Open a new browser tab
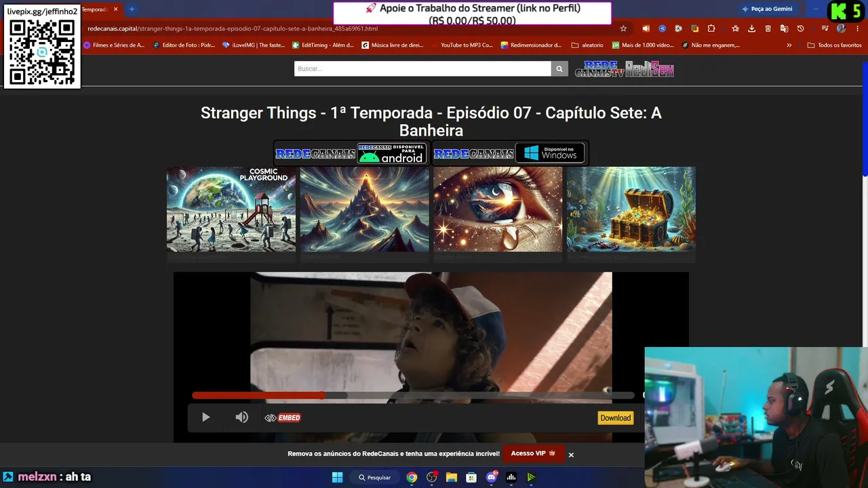The width and height of the screenshot is (868, 488). [x=132, y=9]
